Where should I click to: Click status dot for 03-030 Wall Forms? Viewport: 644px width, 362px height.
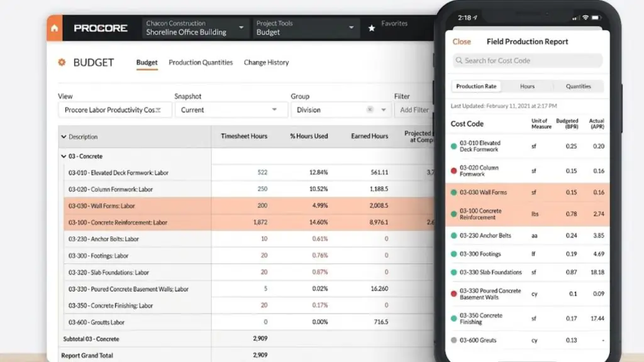454,192
